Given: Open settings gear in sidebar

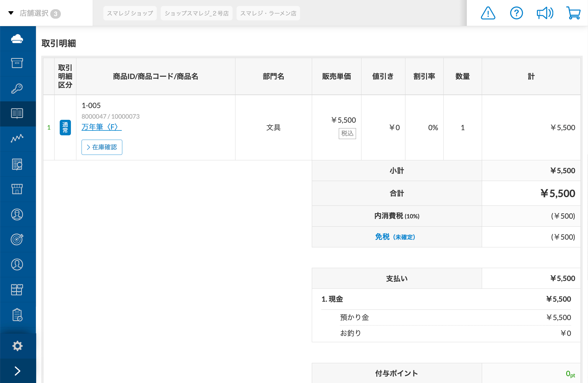Looking at the screenshot, I should click(x=17, y=346).
